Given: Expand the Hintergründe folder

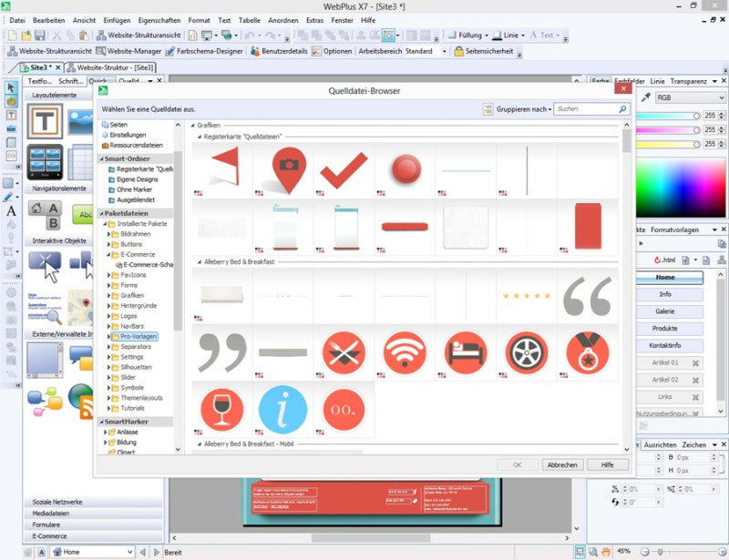Looking at the screenshot, I should (108, 306).
